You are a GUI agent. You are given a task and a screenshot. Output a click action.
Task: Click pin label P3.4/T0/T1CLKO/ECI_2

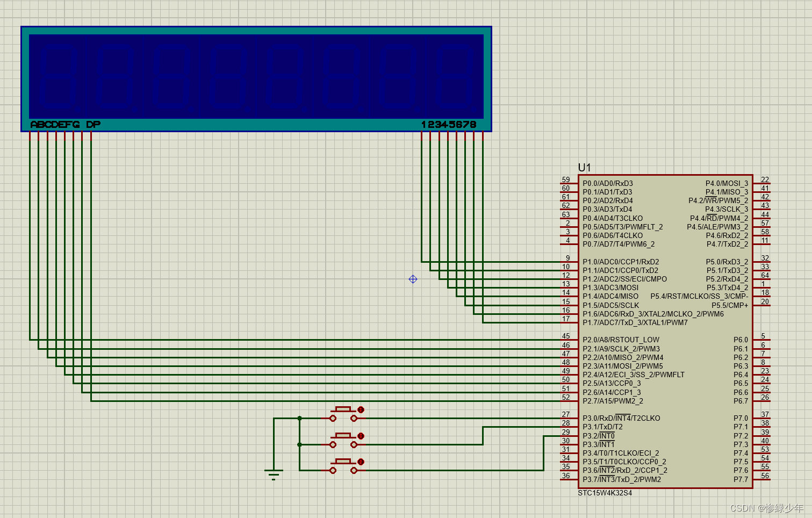point(621,453)
